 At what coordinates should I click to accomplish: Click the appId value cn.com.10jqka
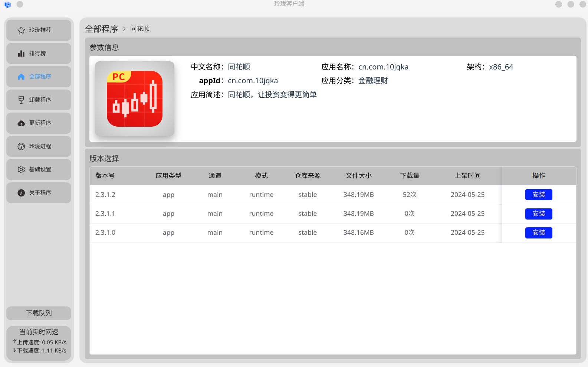pyautogui.click(x=253, y=81)
